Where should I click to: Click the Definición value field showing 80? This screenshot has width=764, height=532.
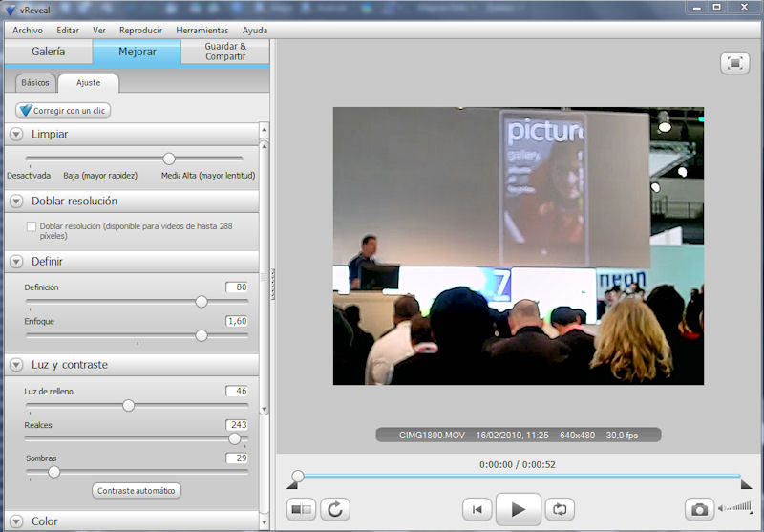[x=237, y=287]
